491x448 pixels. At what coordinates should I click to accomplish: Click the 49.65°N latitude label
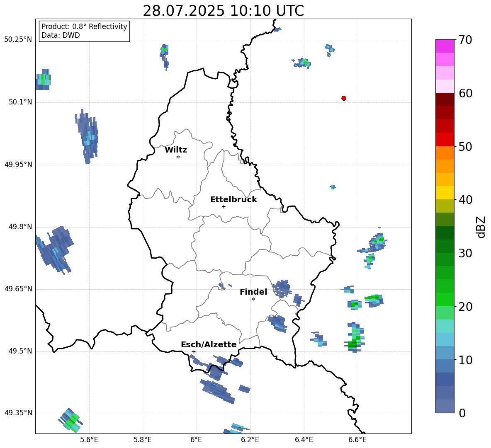tap(18, 289)
